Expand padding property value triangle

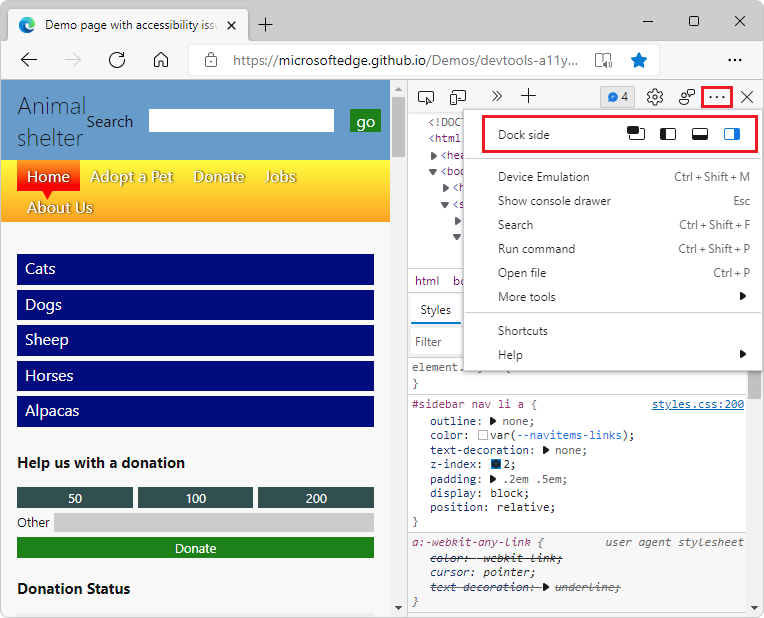[x=493, y=479]
